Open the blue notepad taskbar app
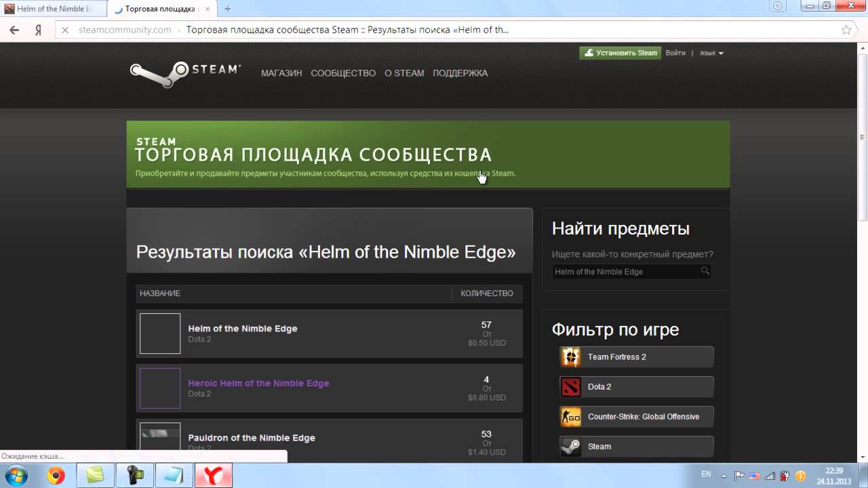The height and width of the screenshot is (488, 868). pos(174,476)
